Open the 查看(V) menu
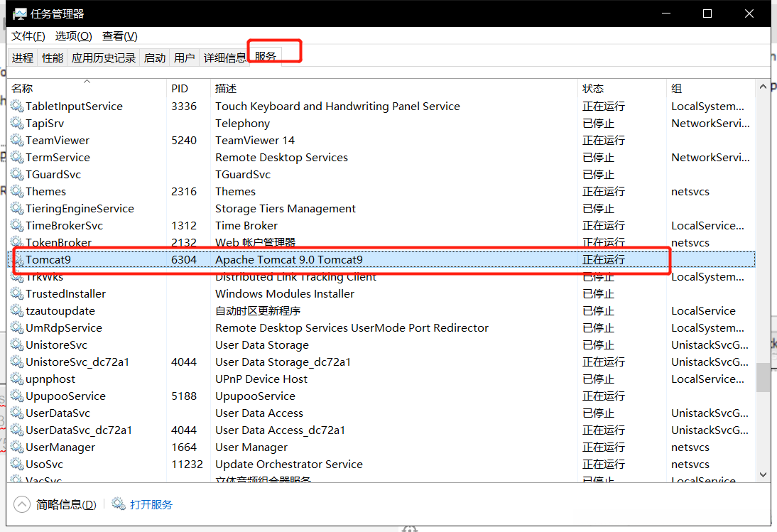 coord(119,36)
